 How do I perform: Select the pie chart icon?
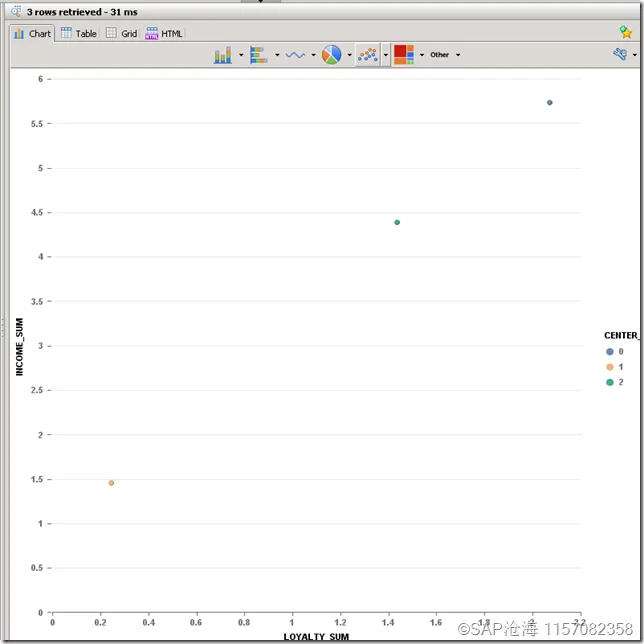click(331, 55)
